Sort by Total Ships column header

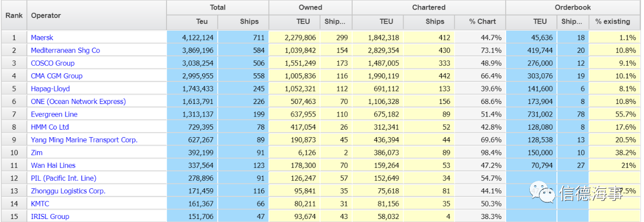(x=244, y=22)
